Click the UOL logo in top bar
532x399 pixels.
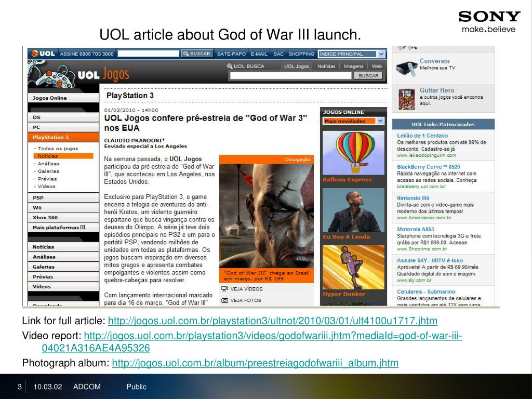click(43, 54)
